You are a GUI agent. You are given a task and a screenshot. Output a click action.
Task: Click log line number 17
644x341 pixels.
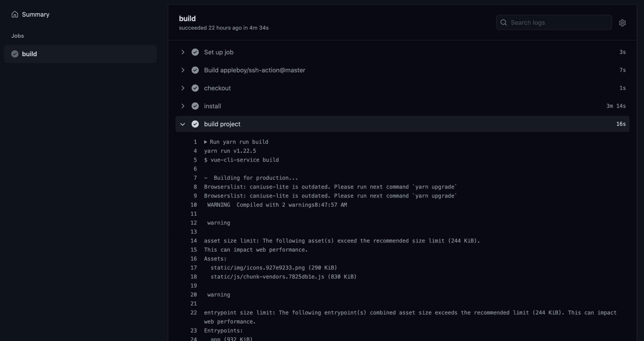click(194, 268)
